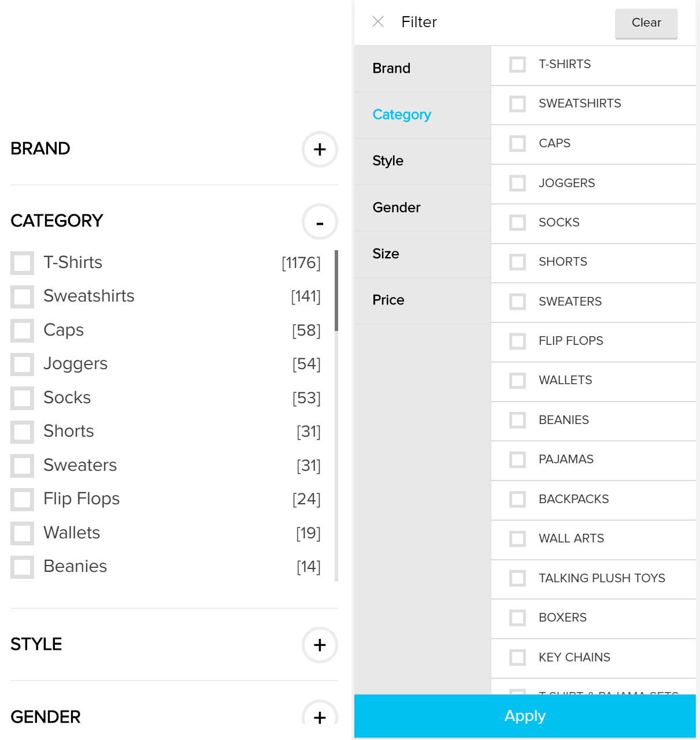Enable the Flip Flops [24] checkbox
Screen dimensions: 700x740
point(23,499)
